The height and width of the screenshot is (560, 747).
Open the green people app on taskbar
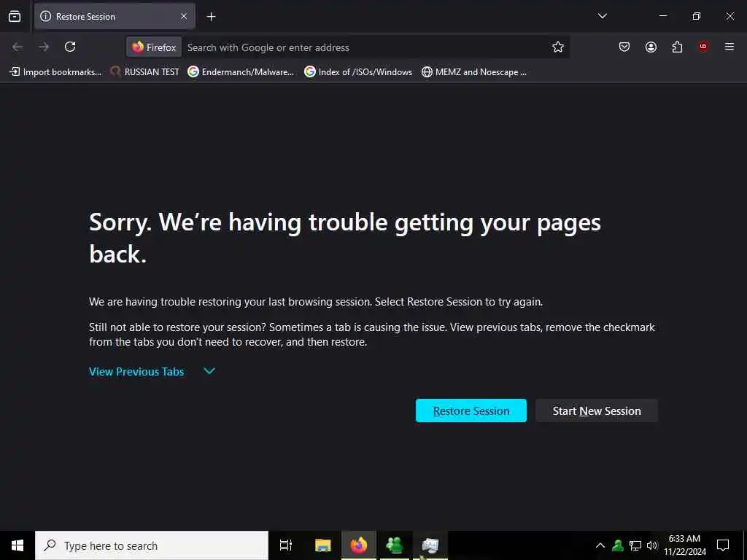coord(395,545)
